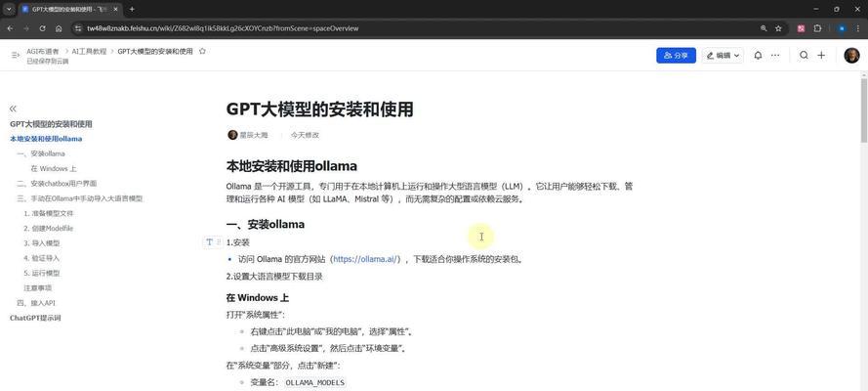Open notifications bell icon
868x391 pixels.
tap(758, 56)
